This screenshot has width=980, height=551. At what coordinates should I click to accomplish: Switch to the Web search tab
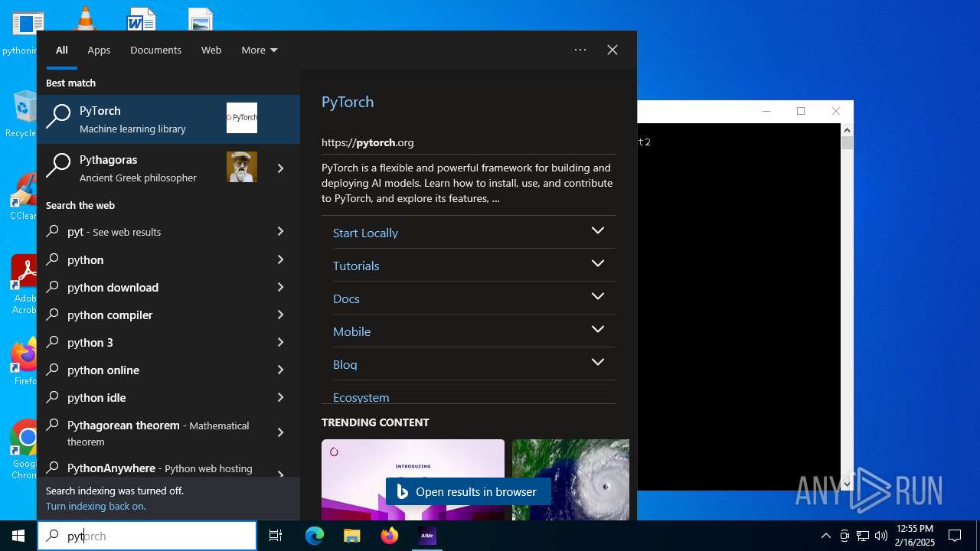tap(211, 50)
